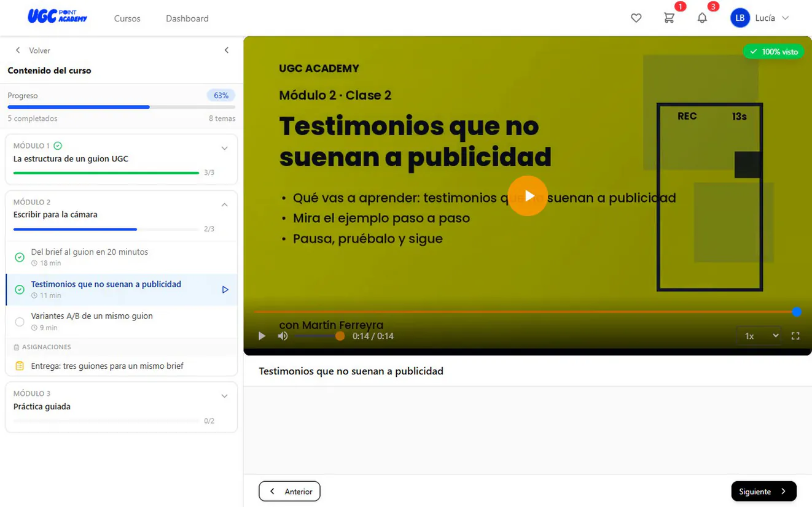
Task: Go to Dashboard
Action: pyautogui.click(x=187, y=18)
